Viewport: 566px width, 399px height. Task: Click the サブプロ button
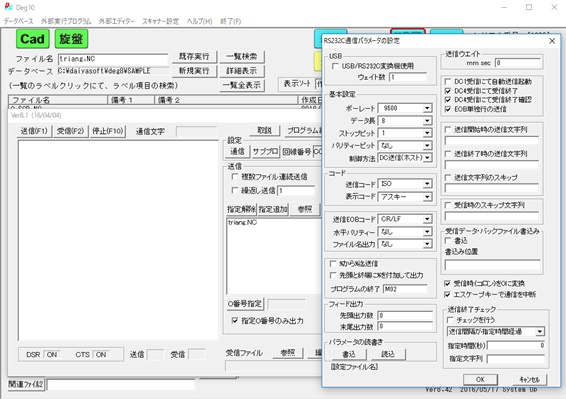pos(265,151)
